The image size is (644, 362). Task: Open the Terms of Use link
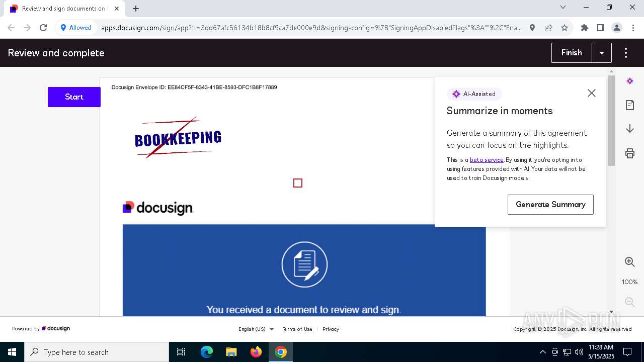click(297, 329)
